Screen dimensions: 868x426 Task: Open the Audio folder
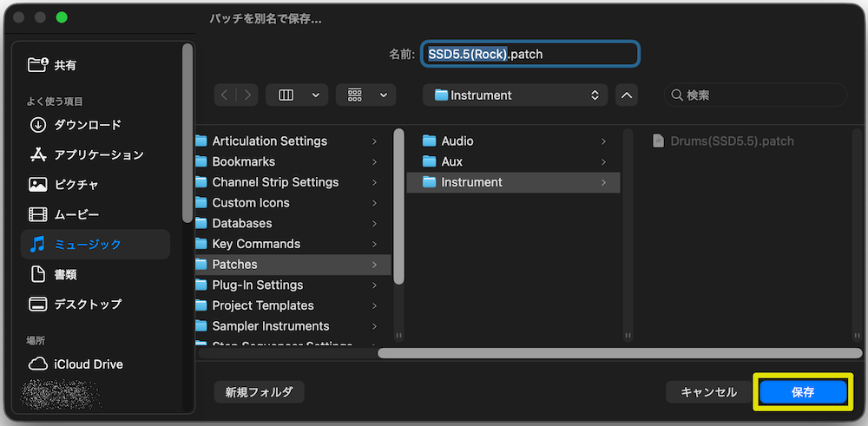pos(513,141)
